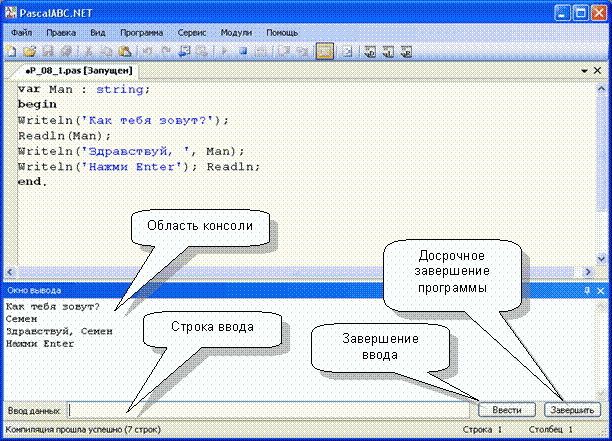
Task: Click the editor vertical scrollbar thumb
Action: [x=601, y=153]
